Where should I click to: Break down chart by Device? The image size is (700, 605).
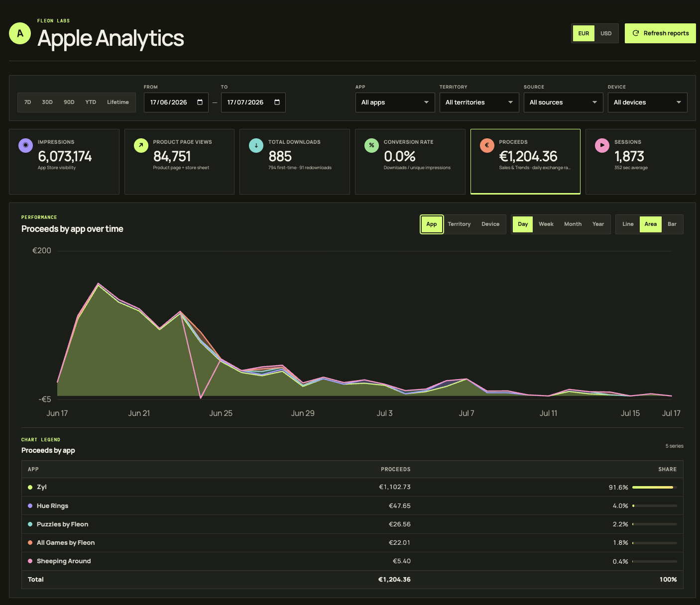click(x=490, y=224)
